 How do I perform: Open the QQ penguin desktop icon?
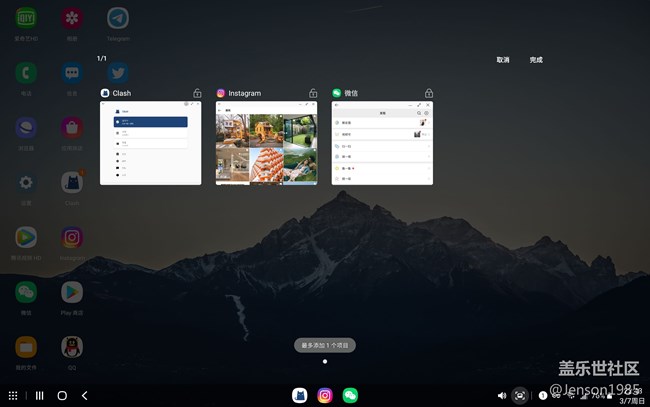tap(72, 347)
